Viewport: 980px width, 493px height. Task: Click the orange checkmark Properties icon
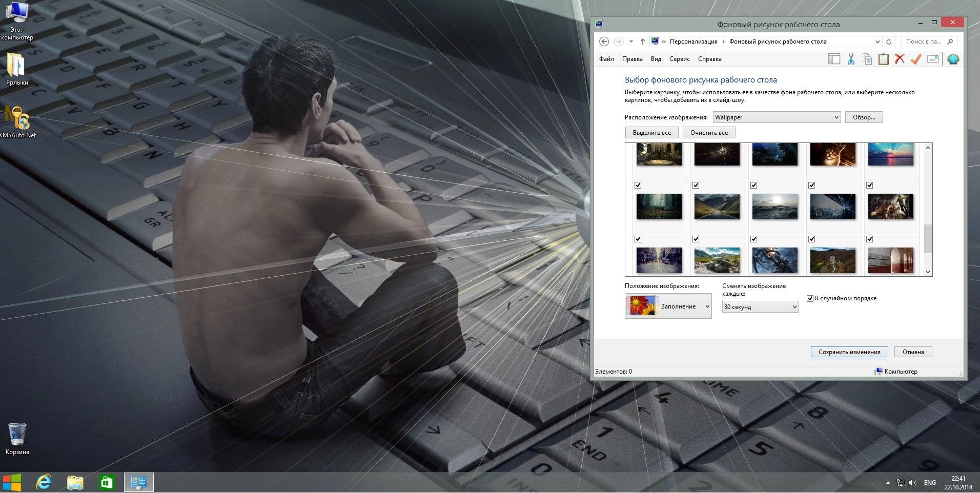916,59
